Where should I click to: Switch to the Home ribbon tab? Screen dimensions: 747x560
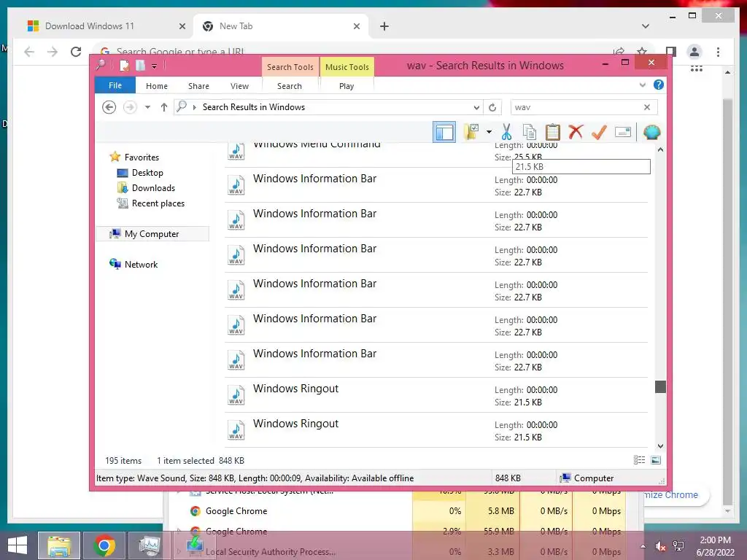click(x=157, y=86)
